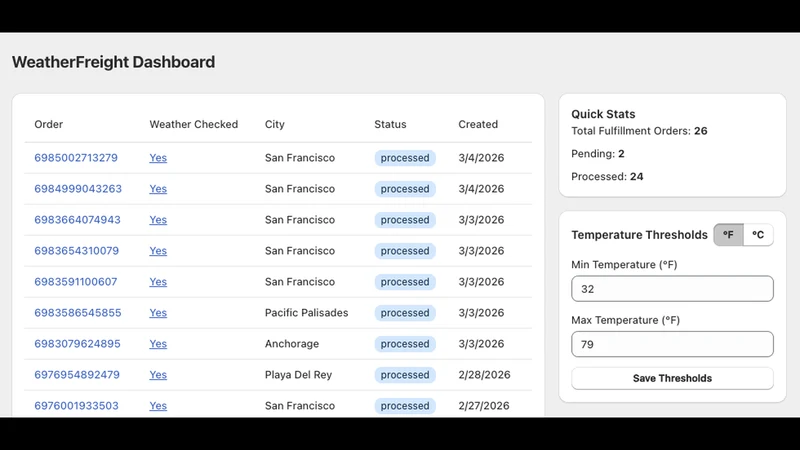Screen dimensions: 800x450
Task: Click the Status column header
Action: pos(390,124)
